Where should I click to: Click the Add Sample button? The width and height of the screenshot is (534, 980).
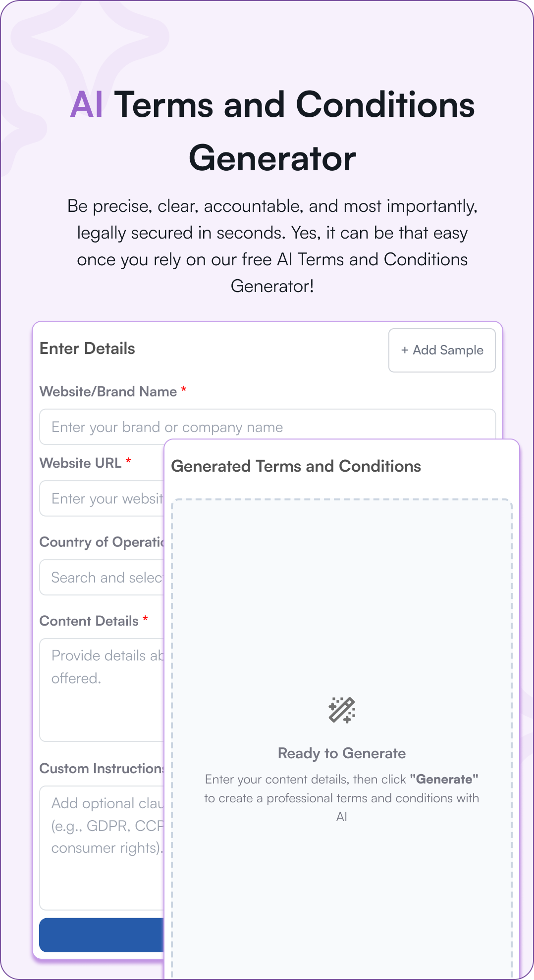coord(441,350)
